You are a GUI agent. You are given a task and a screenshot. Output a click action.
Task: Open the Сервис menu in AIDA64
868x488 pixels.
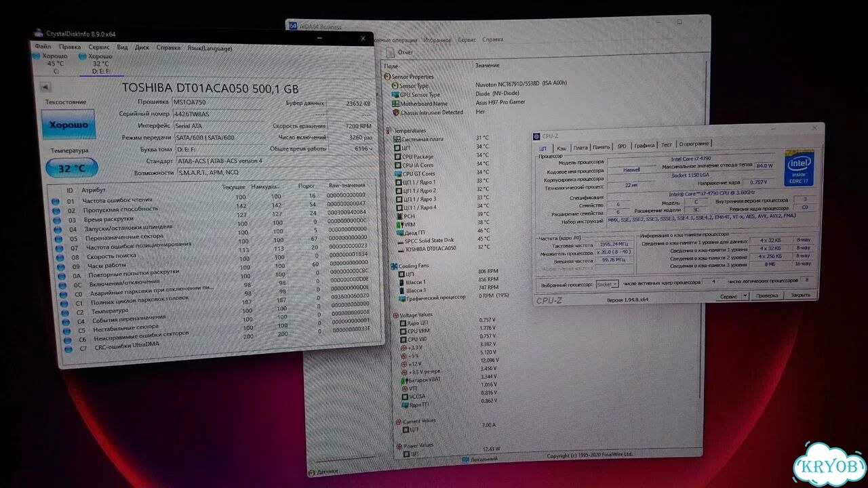(467, 40)
